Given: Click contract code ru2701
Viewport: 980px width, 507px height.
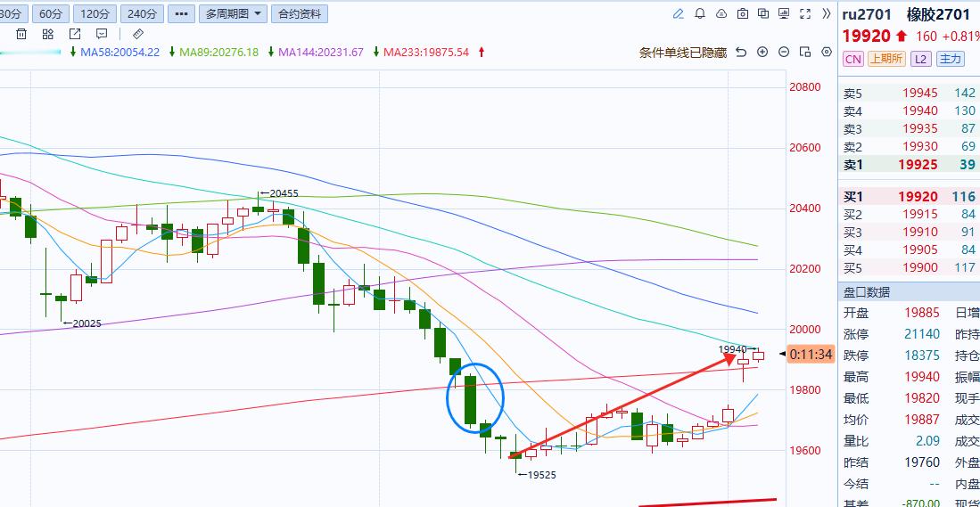Looking at the screenshot, I should [867, 14].
